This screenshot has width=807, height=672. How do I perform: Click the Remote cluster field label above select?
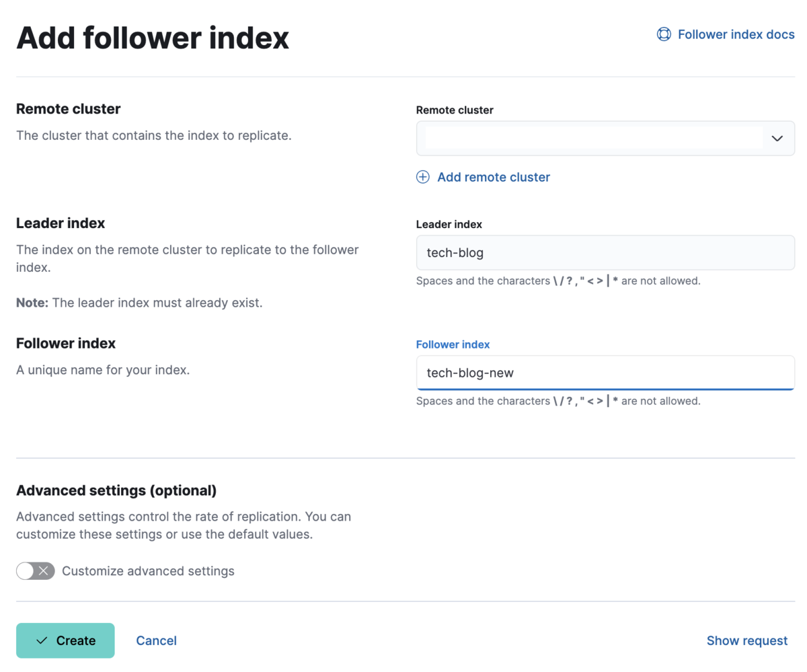pyautogui.click(x=455, y=110)
